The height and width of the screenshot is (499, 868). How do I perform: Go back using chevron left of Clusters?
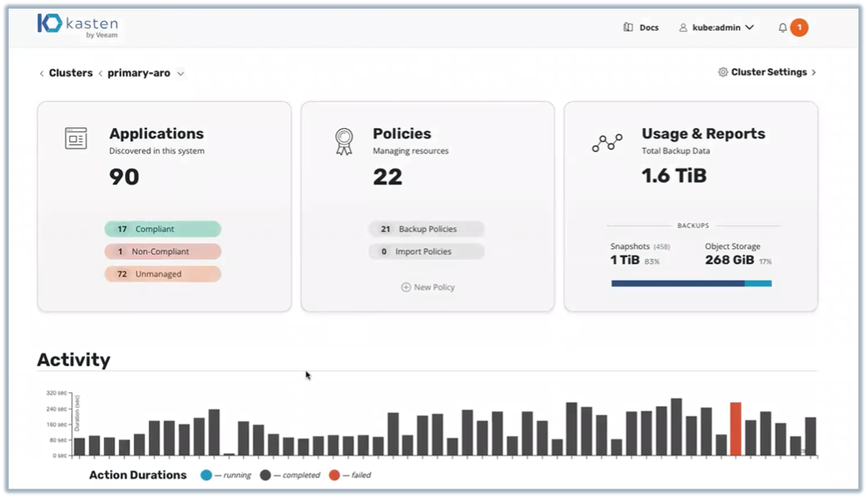click(42, 74)
